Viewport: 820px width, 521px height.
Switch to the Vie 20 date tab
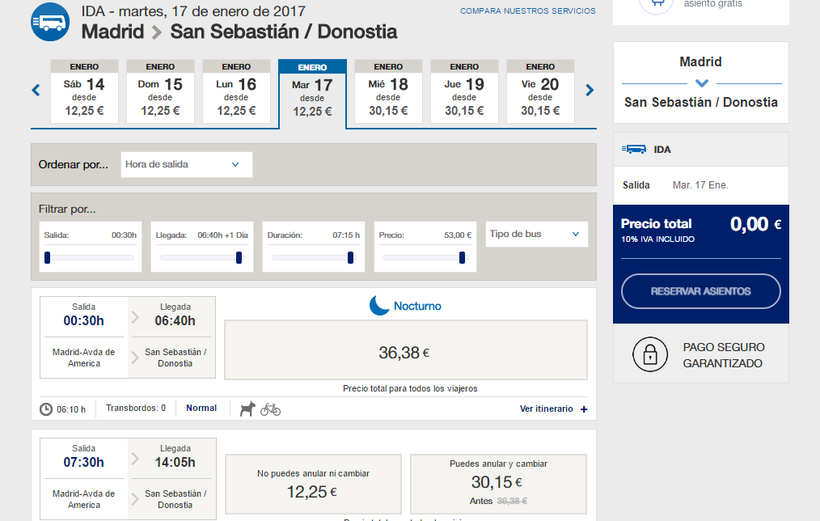[x=540, y=92]
